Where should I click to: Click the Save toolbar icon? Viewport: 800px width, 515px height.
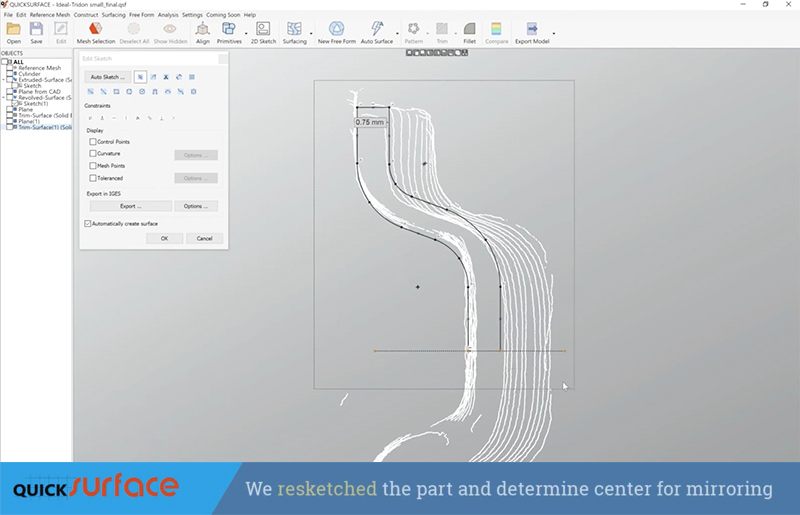pos(36,32)
